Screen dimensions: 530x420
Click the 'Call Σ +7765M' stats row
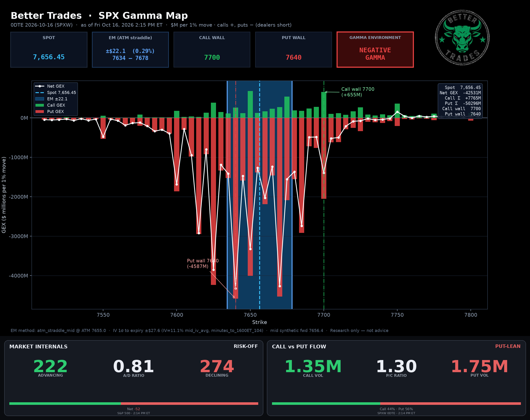[x=462, y=98]
